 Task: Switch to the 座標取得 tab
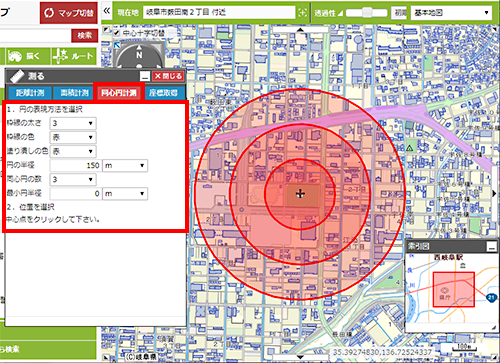click(x=163, y=93)
